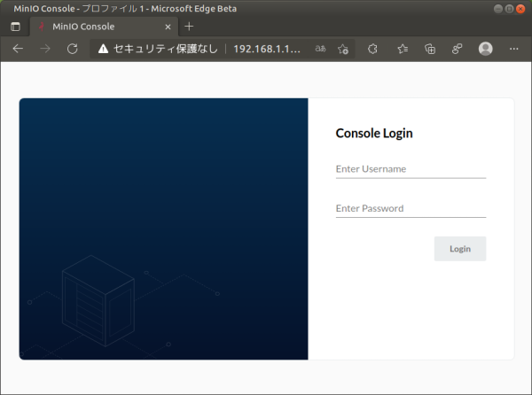Click the send feedback toolbar icon

(457, 49)
